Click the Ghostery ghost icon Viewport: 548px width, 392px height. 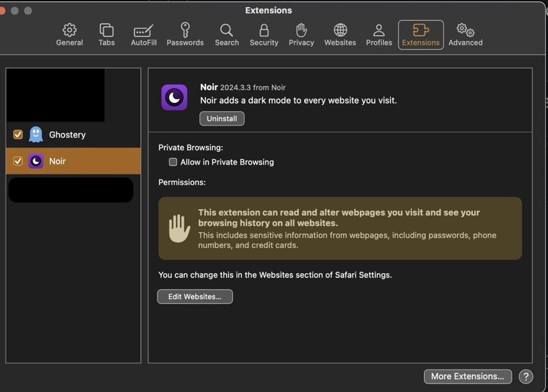(x=36, y=134)
